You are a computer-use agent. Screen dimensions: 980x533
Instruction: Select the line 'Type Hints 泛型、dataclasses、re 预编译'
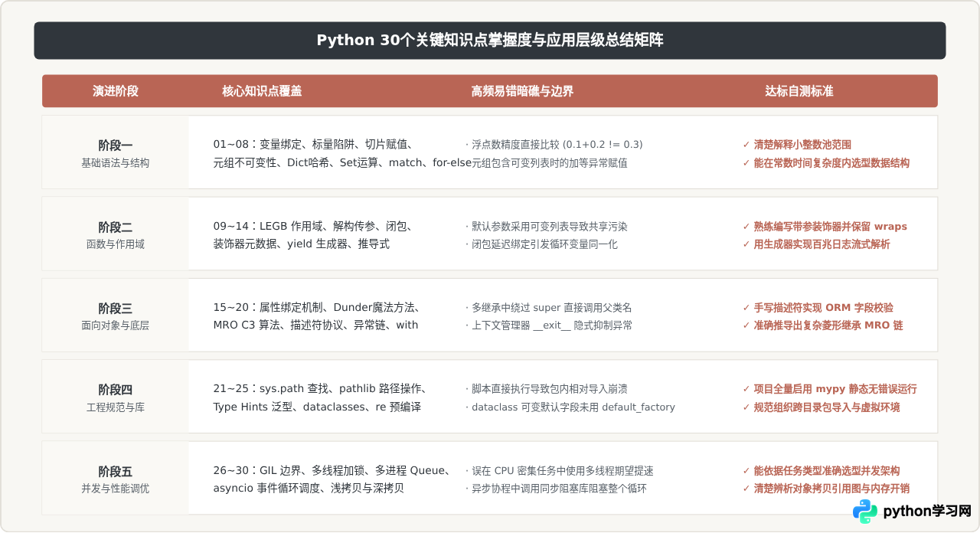click(318, 407)
